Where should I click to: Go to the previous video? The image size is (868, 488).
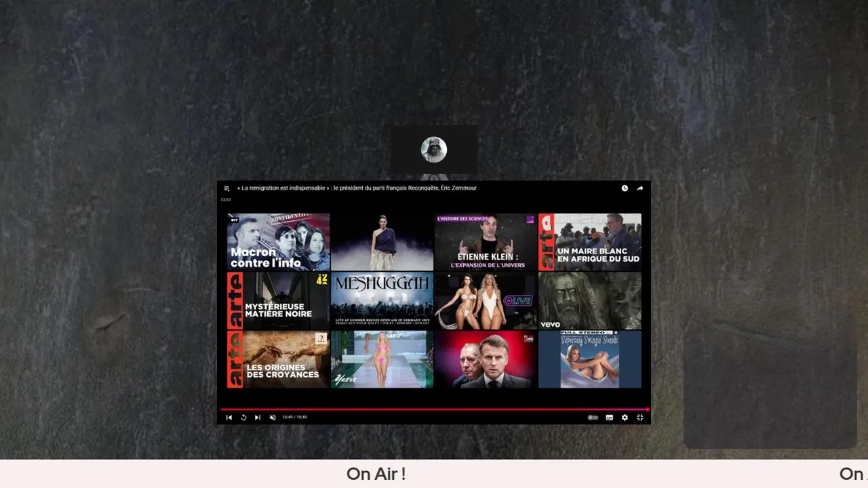(x=229, y=418)
